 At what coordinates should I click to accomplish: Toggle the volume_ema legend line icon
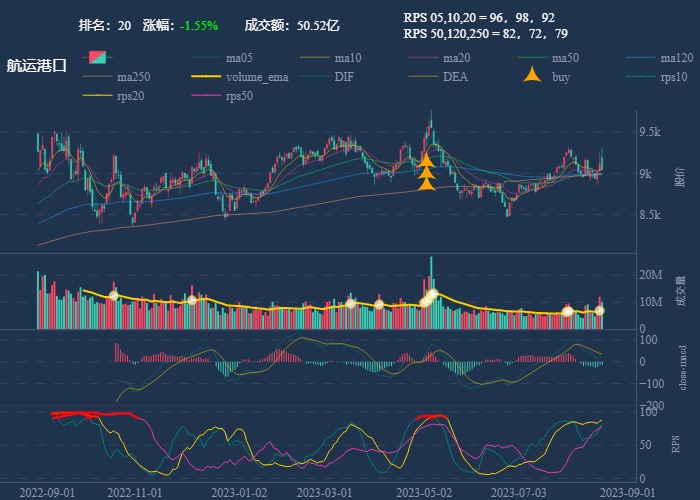tap(206, 77)
